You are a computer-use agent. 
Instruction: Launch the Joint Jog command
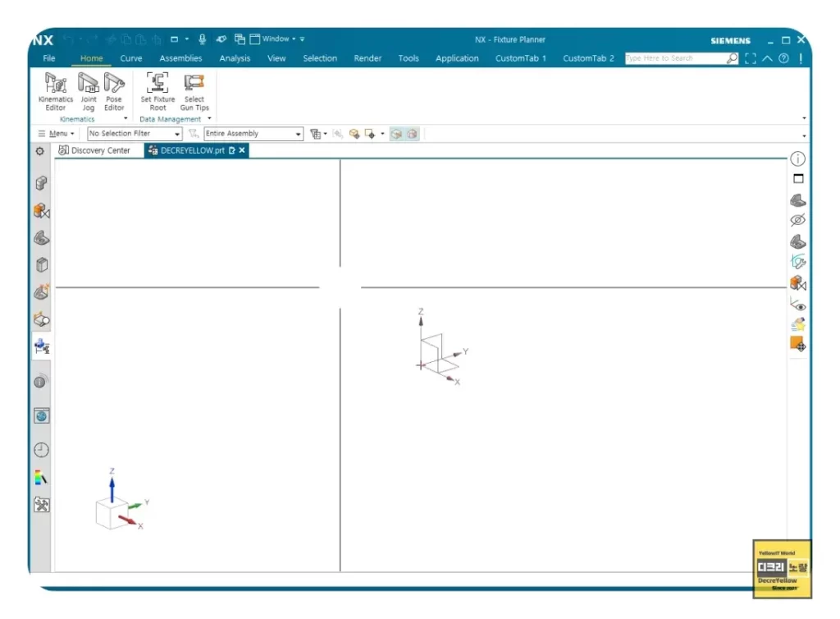pyautogui.click(x=89, y=91)
